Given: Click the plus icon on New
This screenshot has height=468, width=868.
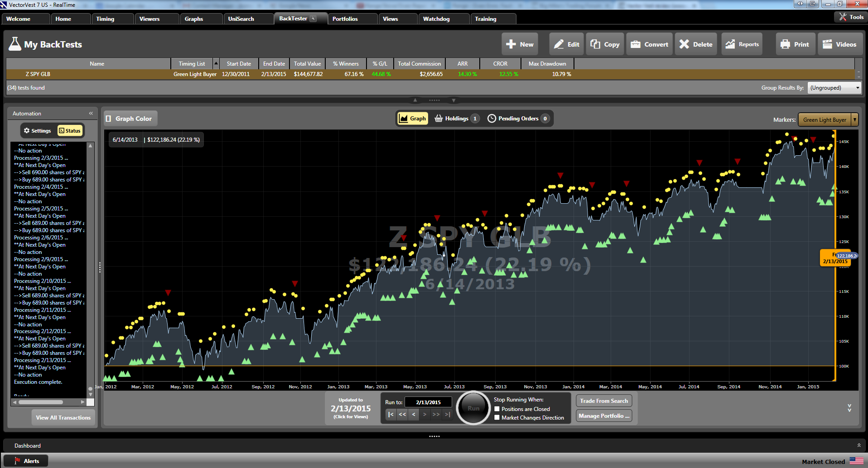Looking at the screenshot, I should (x=511, y=44).
